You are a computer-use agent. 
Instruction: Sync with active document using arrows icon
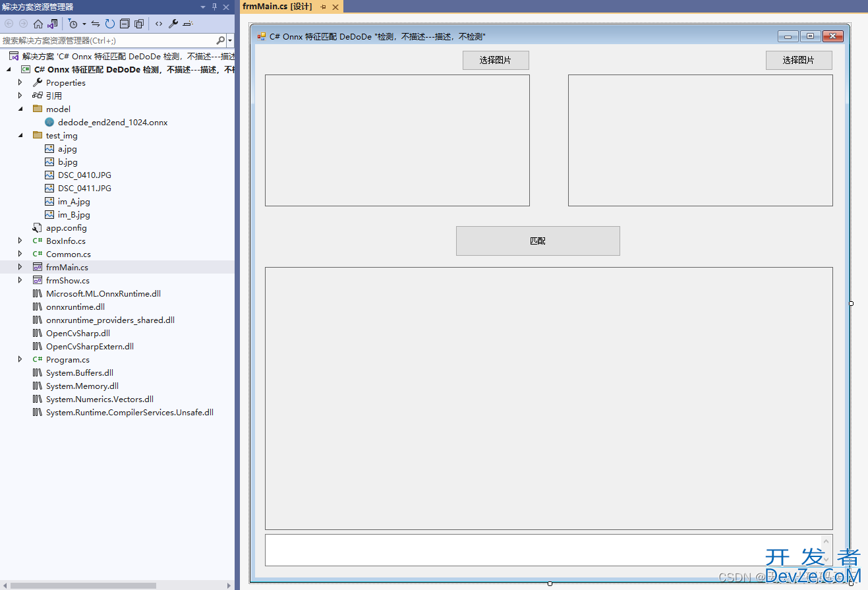tap(96, 24)
